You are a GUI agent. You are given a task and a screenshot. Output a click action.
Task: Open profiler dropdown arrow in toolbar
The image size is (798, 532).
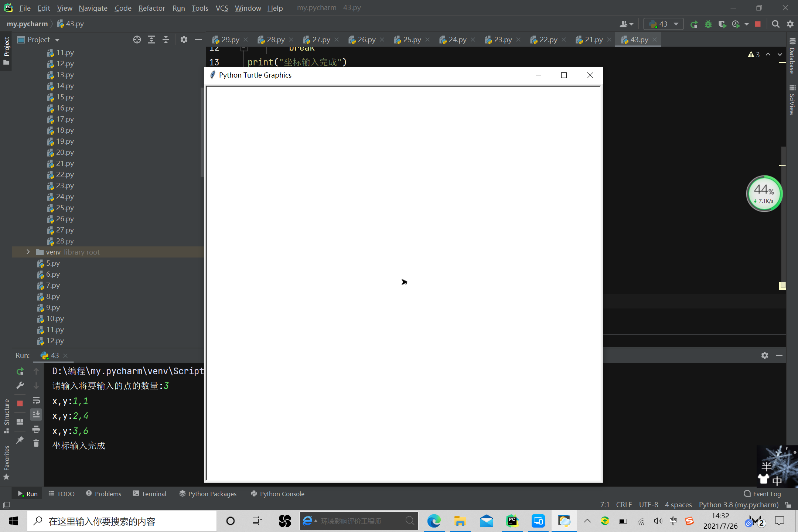(746, 24)
